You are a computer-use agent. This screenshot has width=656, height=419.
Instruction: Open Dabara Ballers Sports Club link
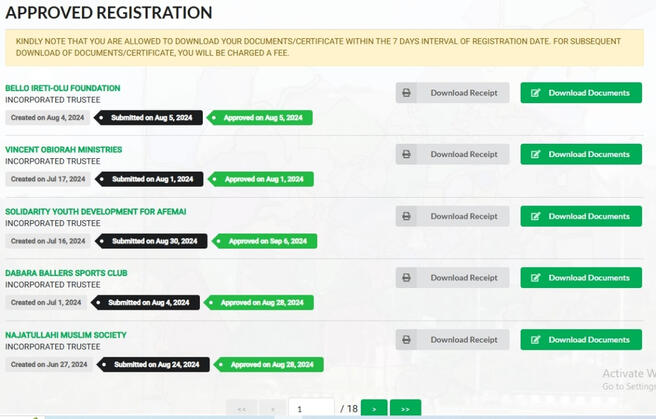(66, 273)
